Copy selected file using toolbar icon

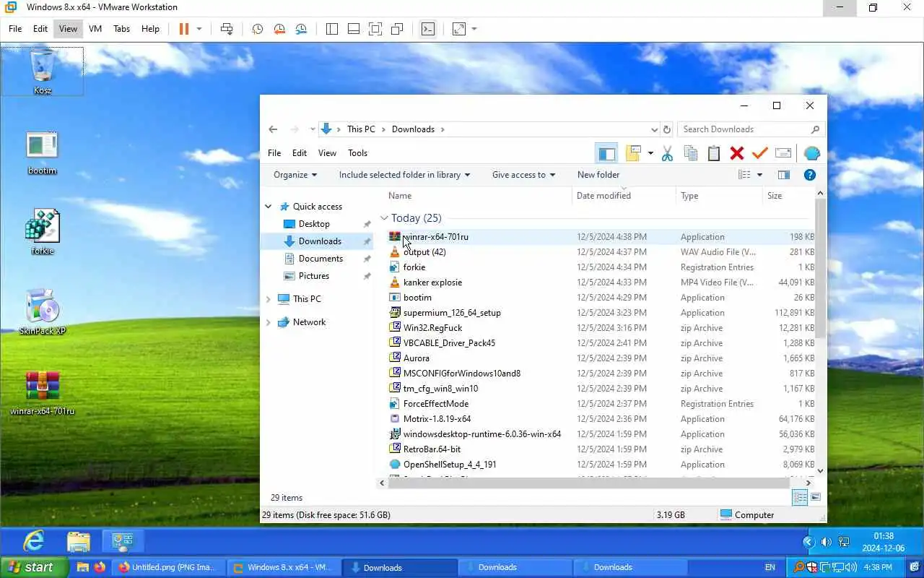[x=691, y=153]
